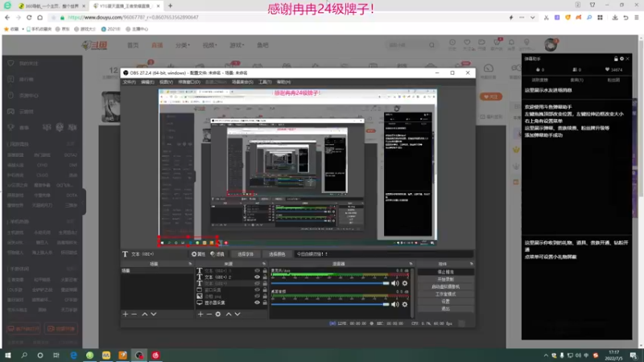Toggle visibility of 文本 (GDI+) 2 source
The image size is (644, 362).
tap(257, 277)
